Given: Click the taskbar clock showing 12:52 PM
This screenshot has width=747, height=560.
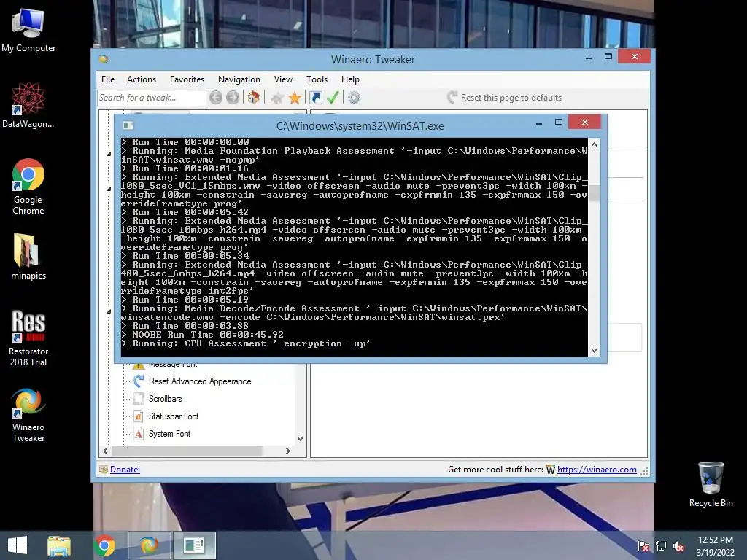Looking at the screenshot, I should point(715,546).
